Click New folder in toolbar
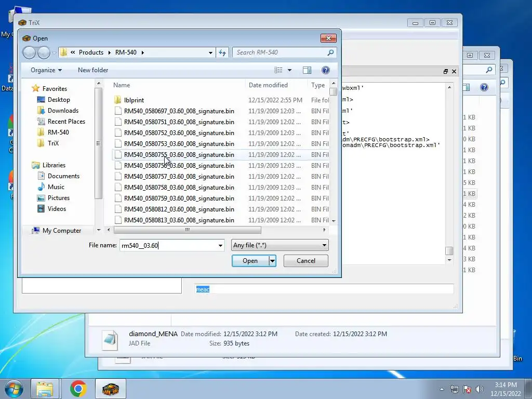Image resolution: width=532 pixels, height=399 pixels. click(93, 70)
